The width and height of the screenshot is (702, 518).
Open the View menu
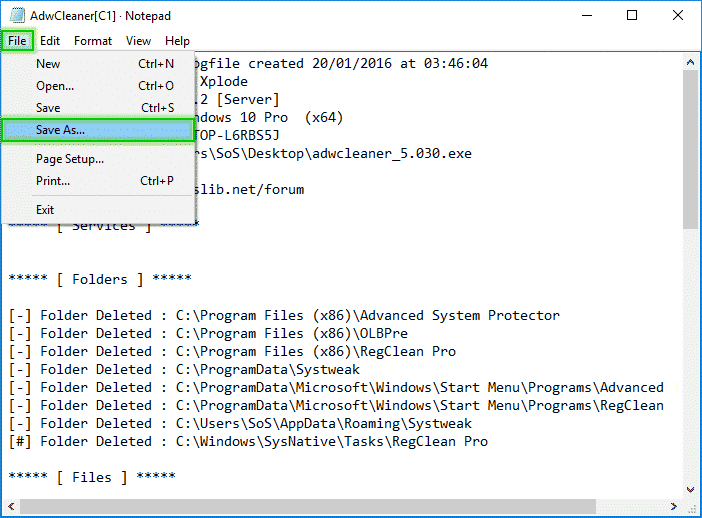pos(138,41)
